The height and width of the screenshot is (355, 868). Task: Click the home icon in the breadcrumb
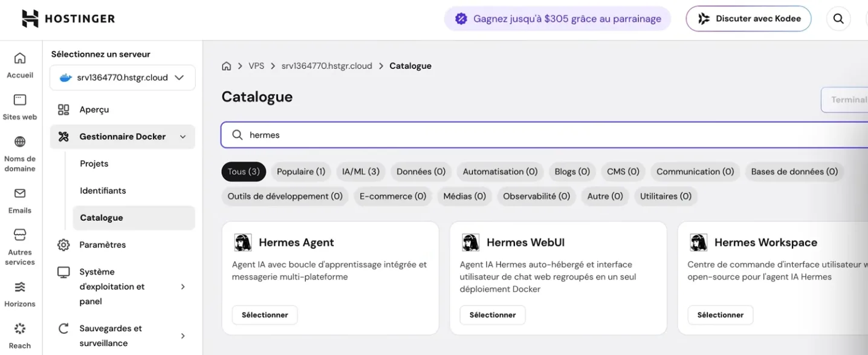point(227,66)
